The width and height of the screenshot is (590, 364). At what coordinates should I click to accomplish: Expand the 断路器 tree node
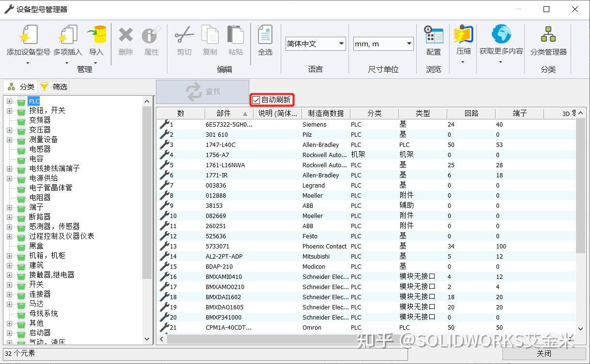pos(9,217)
